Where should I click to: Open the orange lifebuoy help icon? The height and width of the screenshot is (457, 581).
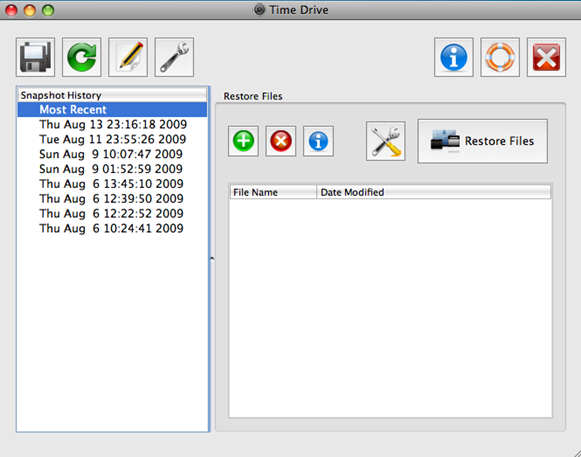500,57
